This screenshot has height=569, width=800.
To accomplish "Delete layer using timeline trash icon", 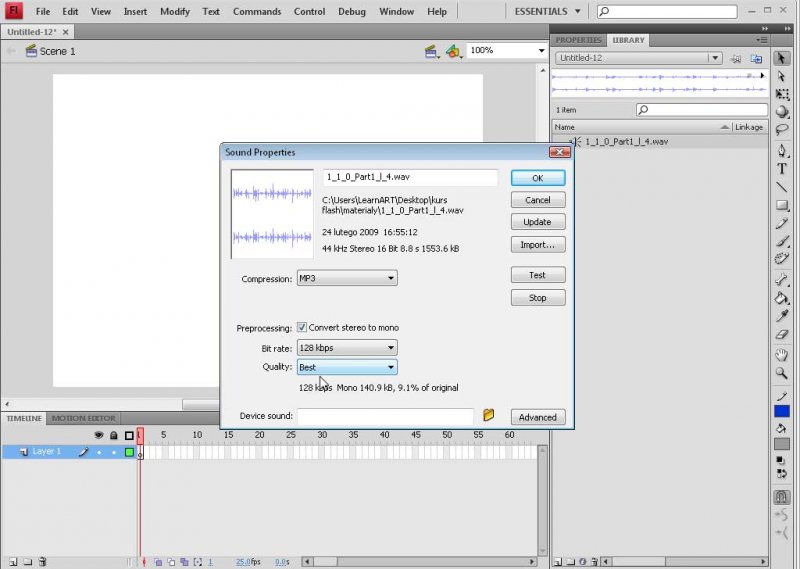I will click(x=42, y=562).
